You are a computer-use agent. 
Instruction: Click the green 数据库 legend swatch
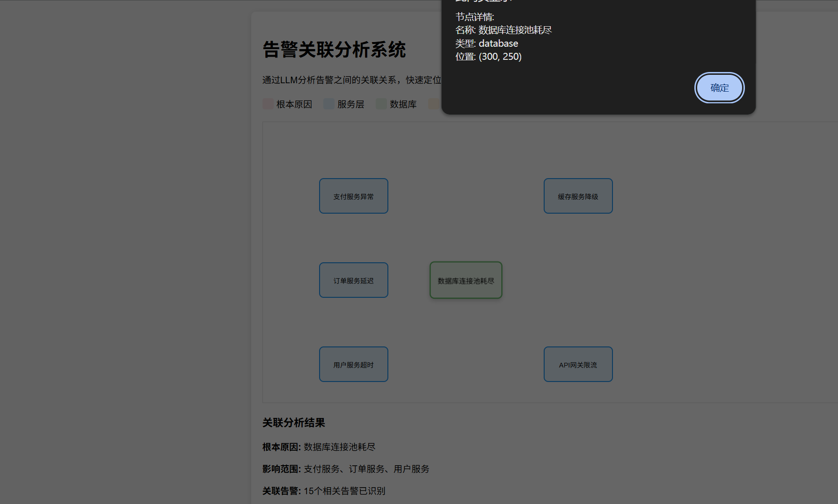pyautogui.click(x=381, y=104)
